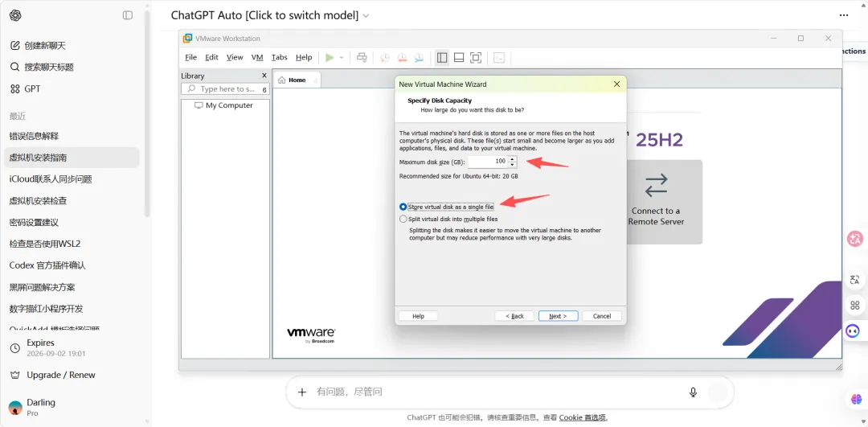This screenshot has height=427, width=868.
Task: Click the green Power On play icon in VMware
Action: pos(330,58)
